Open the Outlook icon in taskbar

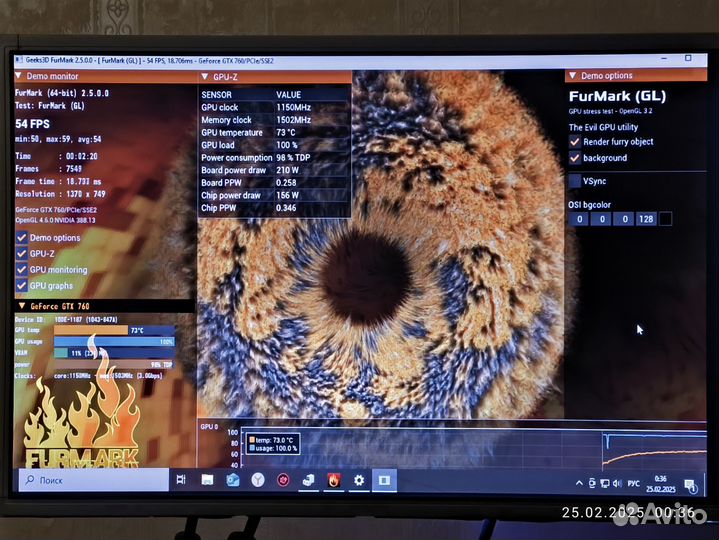(232, 480)
